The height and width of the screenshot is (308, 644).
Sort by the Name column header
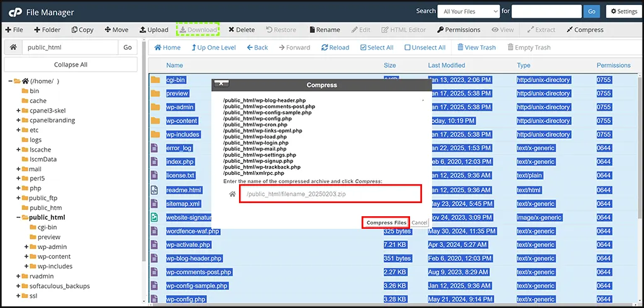tap(175, 65)
